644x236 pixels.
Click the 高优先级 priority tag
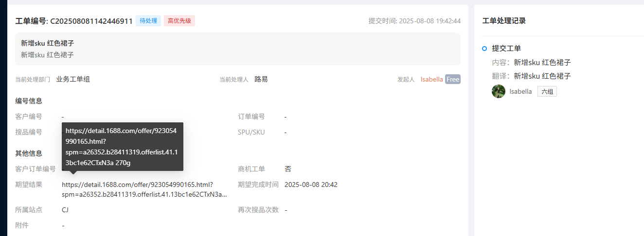179,21
